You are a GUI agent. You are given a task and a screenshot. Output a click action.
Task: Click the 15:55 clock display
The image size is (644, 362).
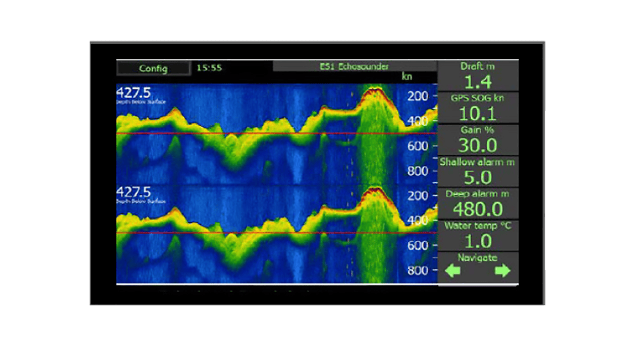click(x=209, y=68)
